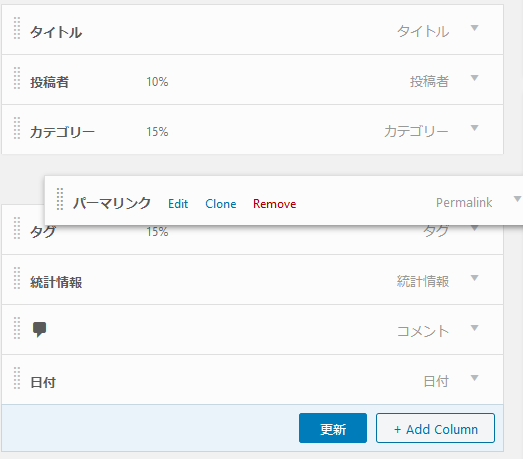Open Edit link for パーマリンク column
523x459 pixels.
178,203
